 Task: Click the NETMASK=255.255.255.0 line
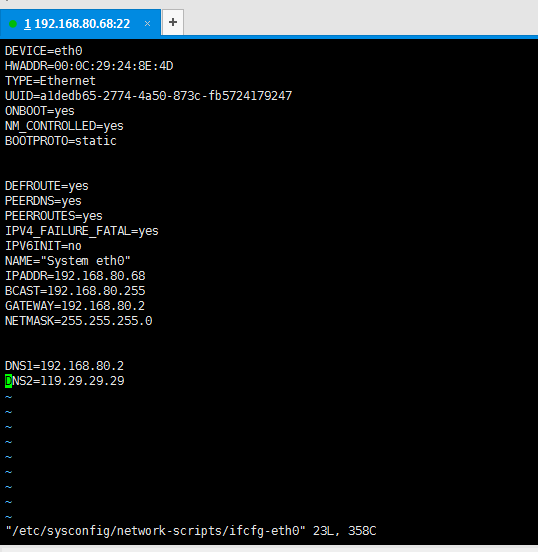click(x=79, y=321)
